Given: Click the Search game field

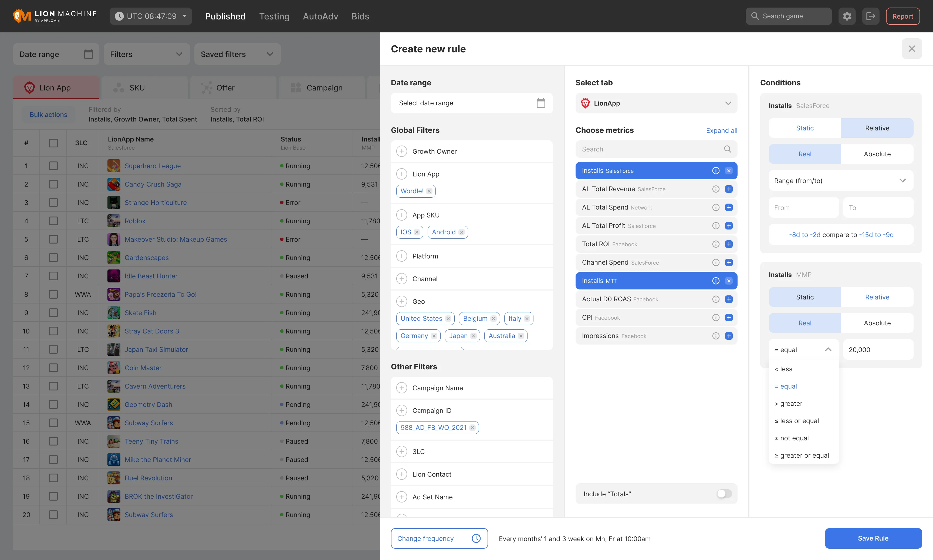Looking at the screenshot, I should (x=789, y=16).
